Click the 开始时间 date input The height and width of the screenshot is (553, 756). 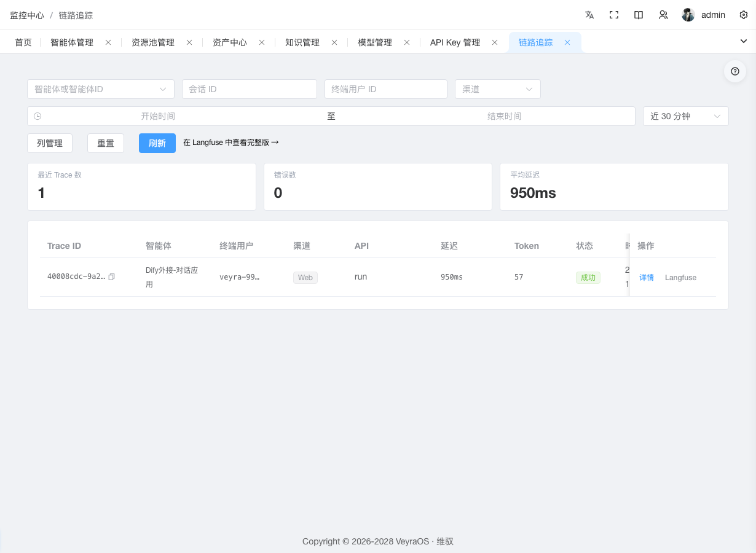(158, 116)
